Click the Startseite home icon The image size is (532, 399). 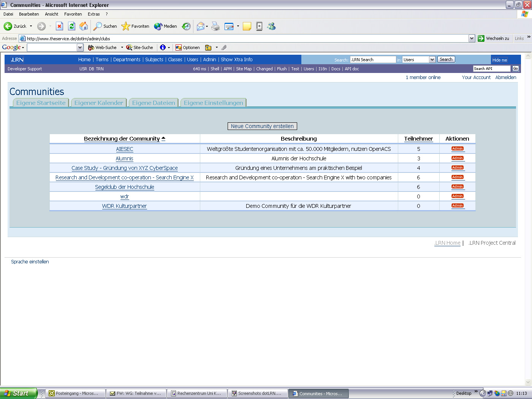point(83,26)
